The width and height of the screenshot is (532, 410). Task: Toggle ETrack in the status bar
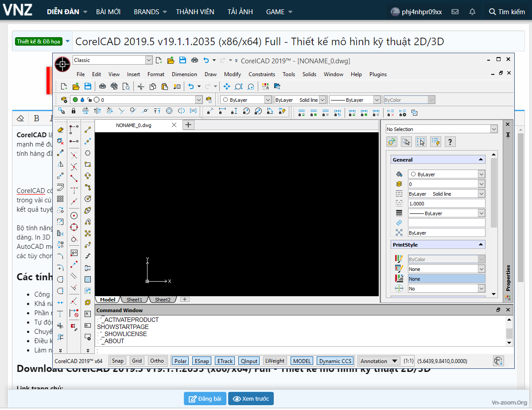tap(225, 361)
